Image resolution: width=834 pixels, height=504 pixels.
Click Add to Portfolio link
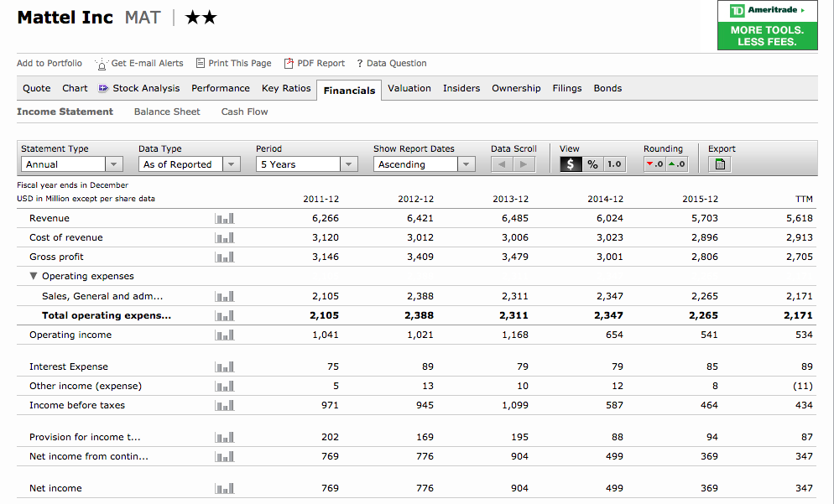(x=50, y=63)
